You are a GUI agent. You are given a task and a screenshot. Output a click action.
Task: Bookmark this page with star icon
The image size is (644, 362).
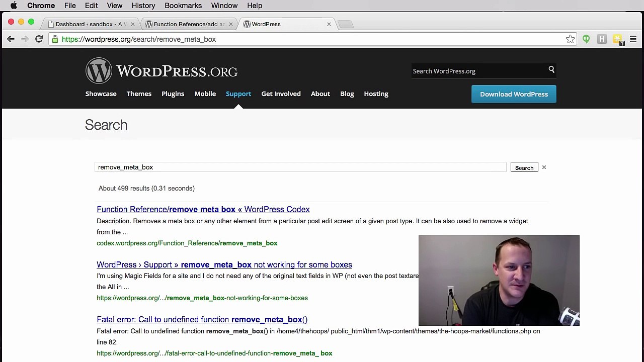point(570,39)
